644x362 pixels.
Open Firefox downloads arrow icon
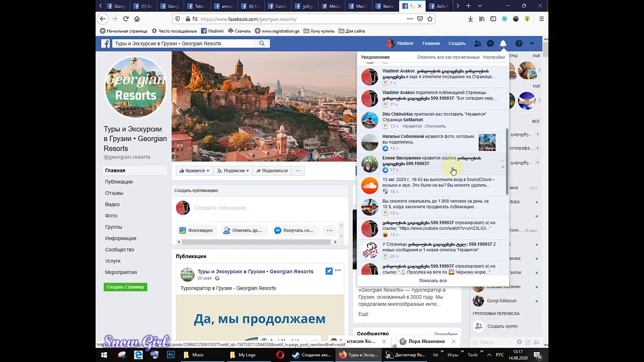(470, 19)
